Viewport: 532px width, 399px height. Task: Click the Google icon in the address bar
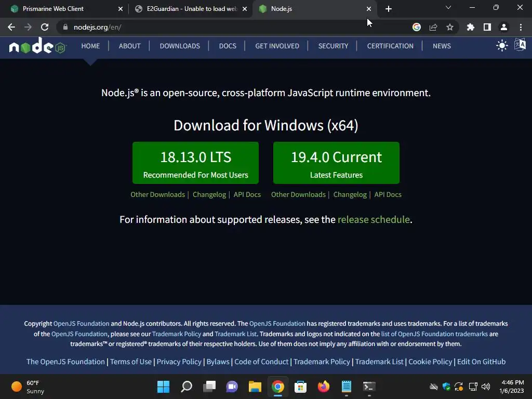[x=417, y=27]
